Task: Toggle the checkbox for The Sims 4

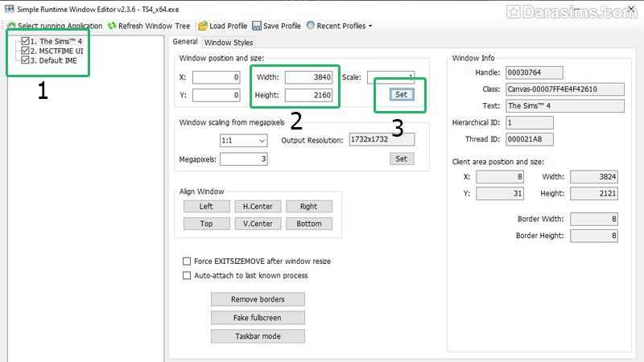Action: [x=25, y=41]
